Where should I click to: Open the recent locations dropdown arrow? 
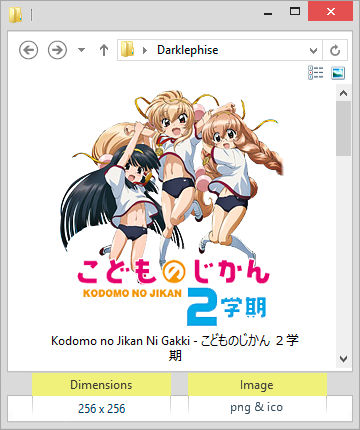tap(81, 50)
